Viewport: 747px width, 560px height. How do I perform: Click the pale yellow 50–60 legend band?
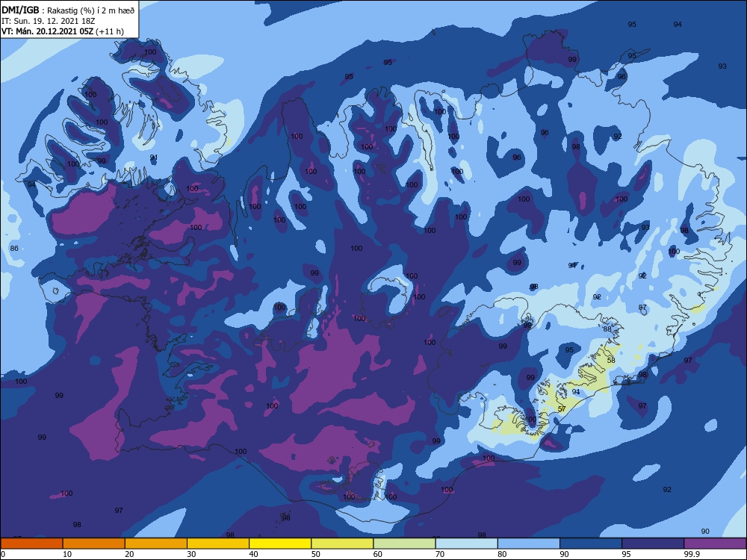tap(342, 544)
